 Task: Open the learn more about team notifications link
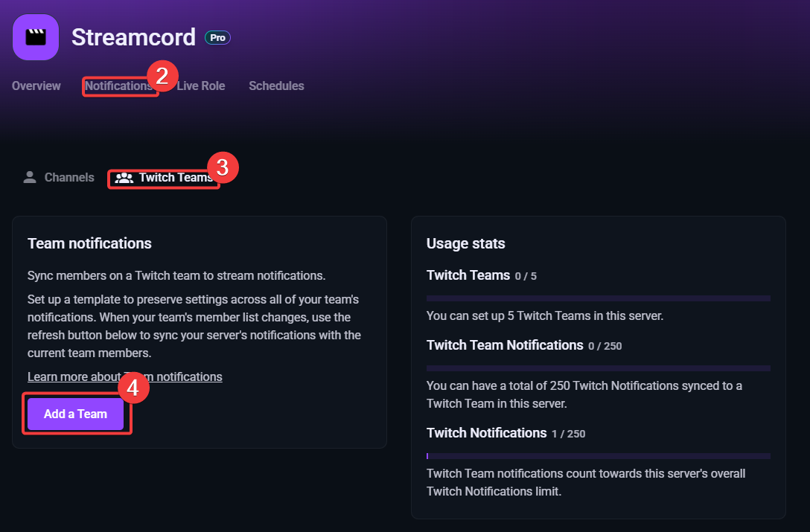[x=124, y=376]
